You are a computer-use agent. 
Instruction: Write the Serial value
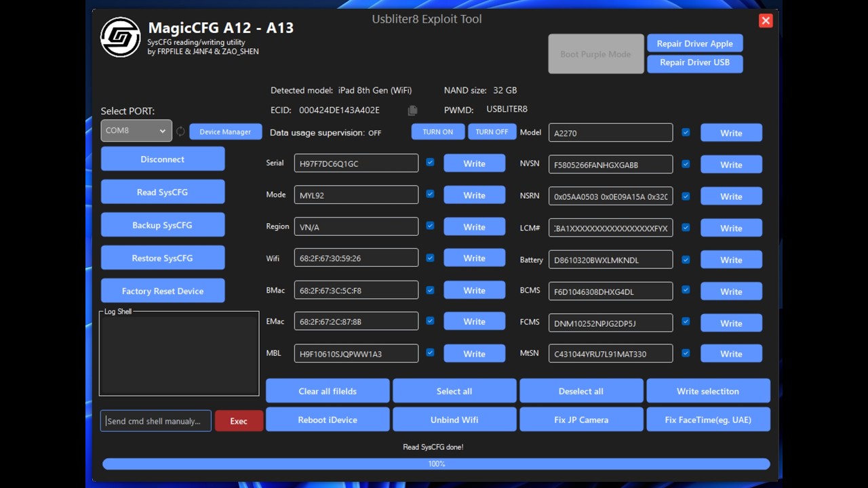click(475, 163)
